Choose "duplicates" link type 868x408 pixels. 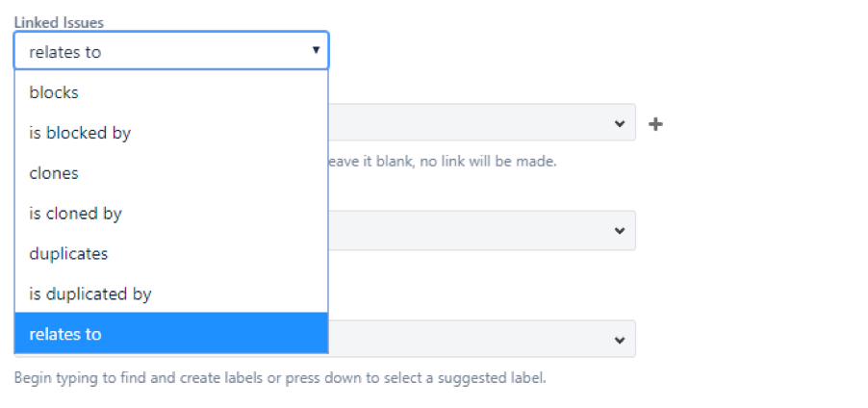pos(171,254)
